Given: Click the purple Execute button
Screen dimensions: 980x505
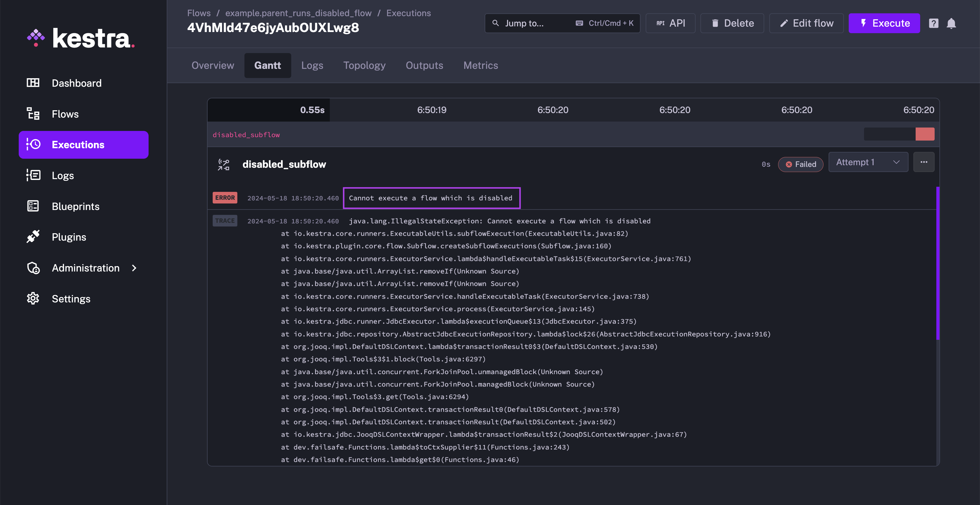Looking at the screenshot, I should (884, 23).
